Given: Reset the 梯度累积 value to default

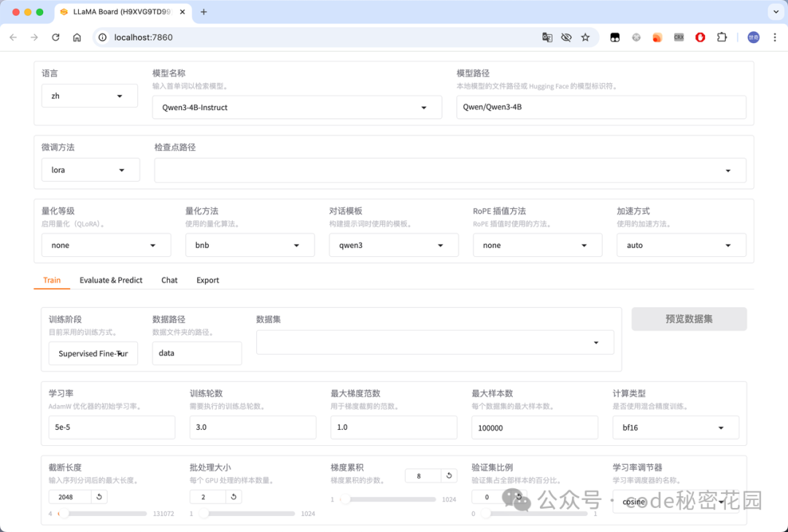Looking at the screenshot, I should coord(449,476).
